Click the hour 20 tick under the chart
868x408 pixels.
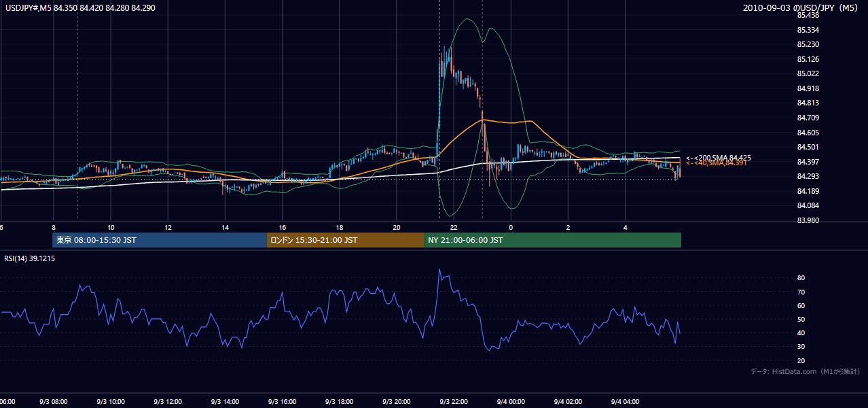[397, 227]
